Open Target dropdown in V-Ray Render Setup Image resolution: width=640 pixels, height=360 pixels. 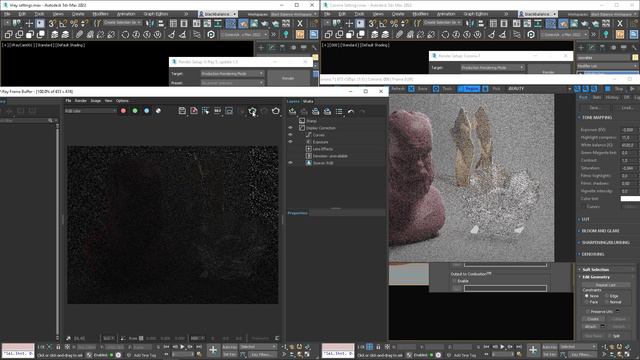click(233, 73)
